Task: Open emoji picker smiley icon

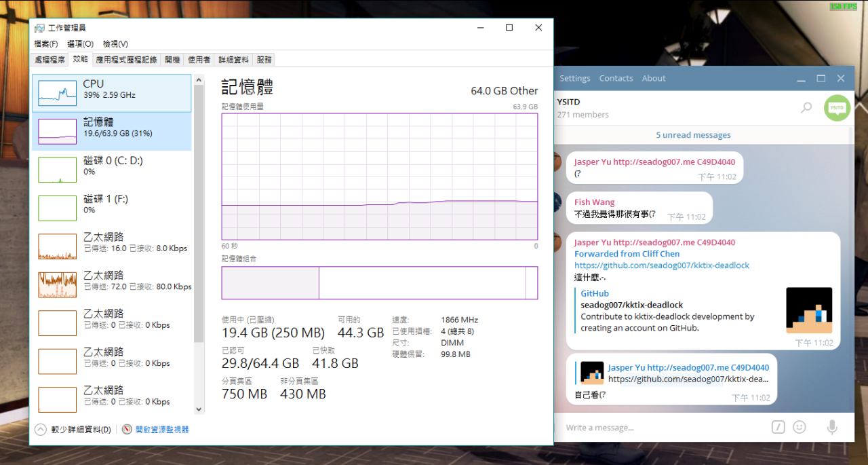Action: tap(800, 427)
